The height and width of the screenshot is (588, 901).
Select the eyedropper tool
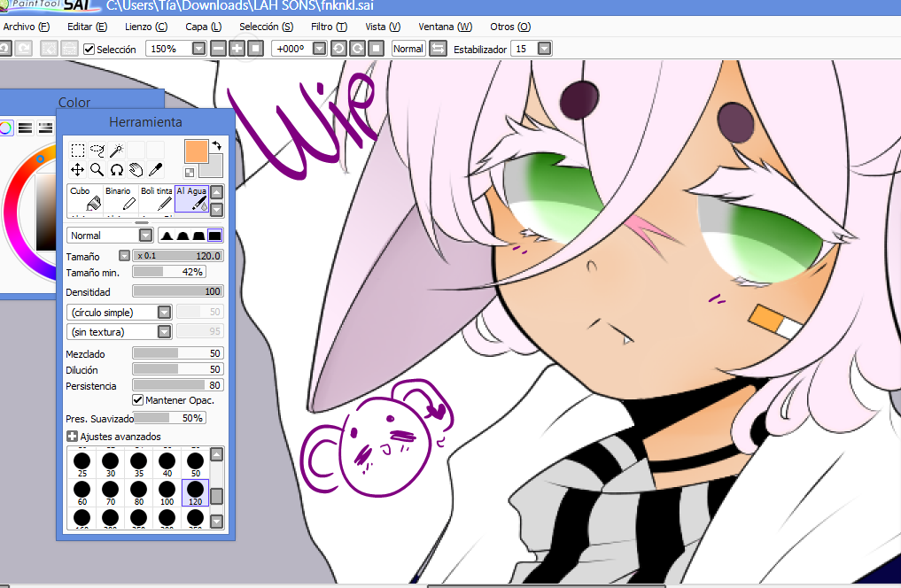tap(155, 169)
